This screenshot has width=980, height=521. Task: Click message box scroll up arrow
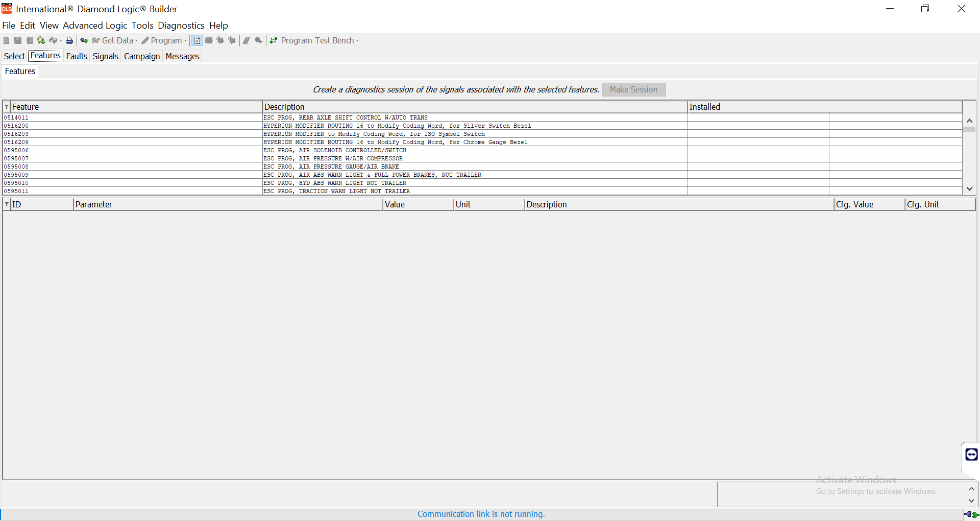972,489
